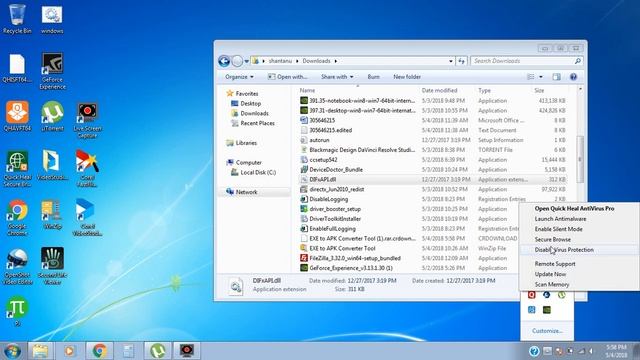This screenshot has width=640, height=360.
Task: Switch to screen recorder taskbar button
Action: [187, 351]
